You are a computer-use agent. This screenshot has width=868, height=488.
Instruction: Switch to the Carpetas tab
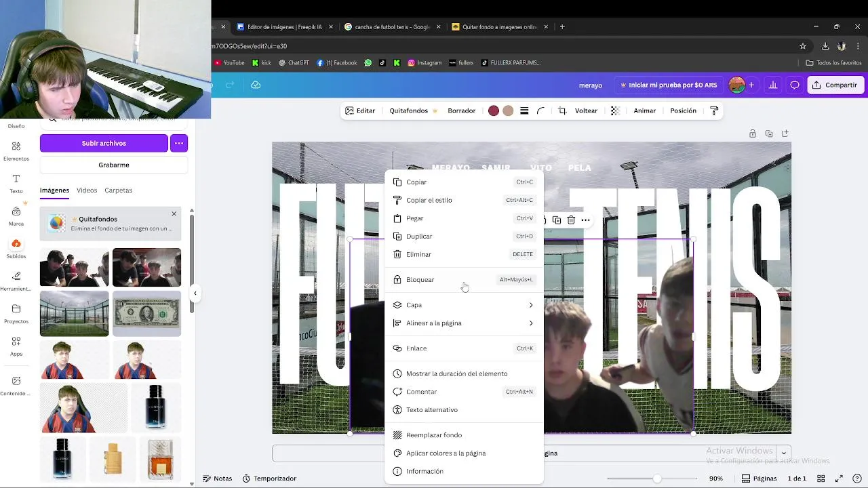pyautogui.click(x=118, y=190)
